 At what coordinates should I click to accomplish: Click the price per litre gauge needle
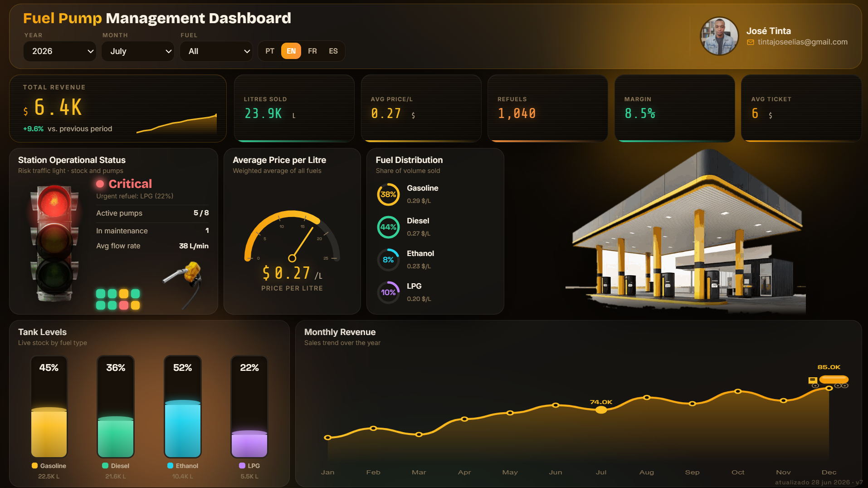coord(302,243)
